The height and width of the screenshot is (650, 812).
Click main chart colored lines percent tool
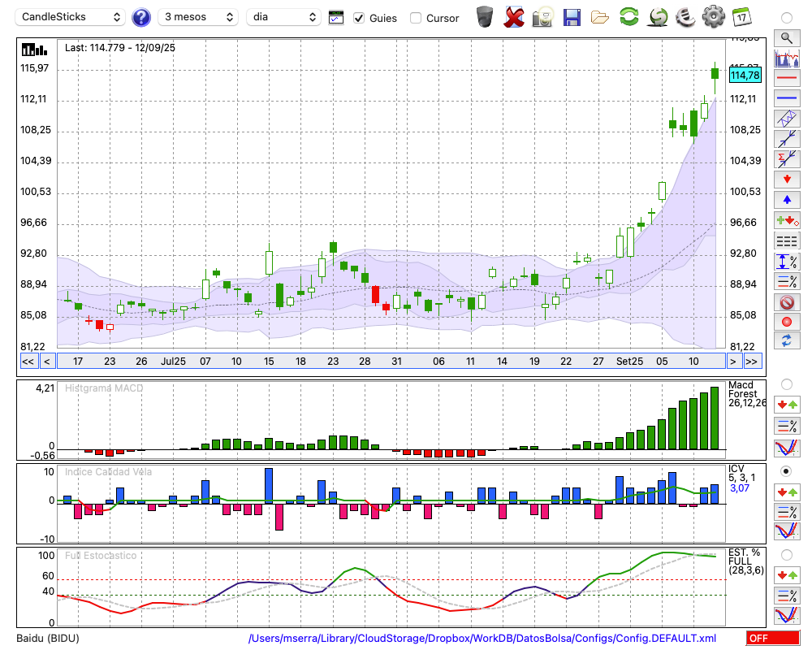787,281
